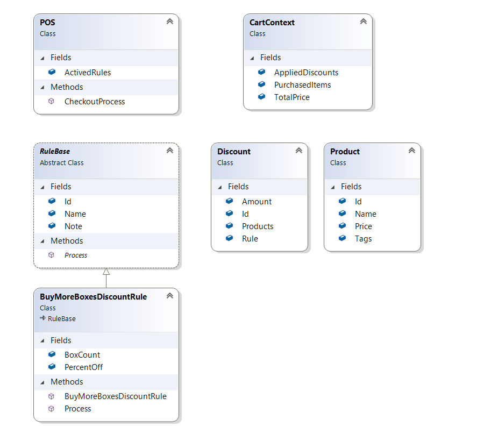Viewport: 484px width, 448px height.
Task: Click the field icon next to TotalPrice
Action: [261, 97]
